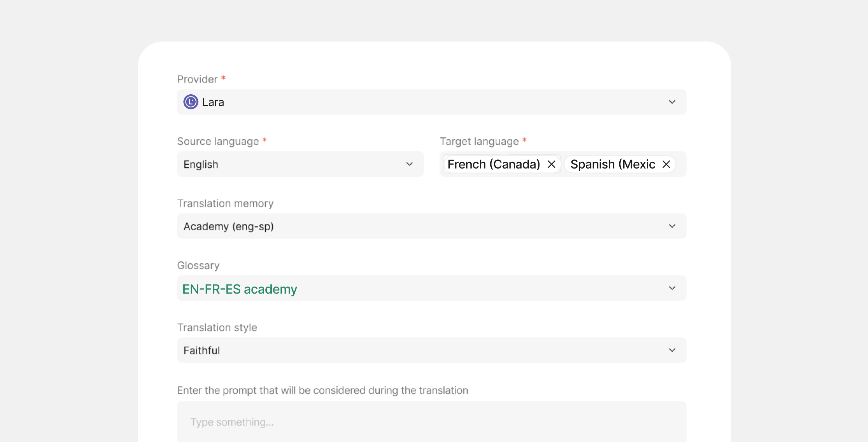Screen dimensions: 868x442
Task: Click the 'Lara' provider name text
Action: click(213, 102)
